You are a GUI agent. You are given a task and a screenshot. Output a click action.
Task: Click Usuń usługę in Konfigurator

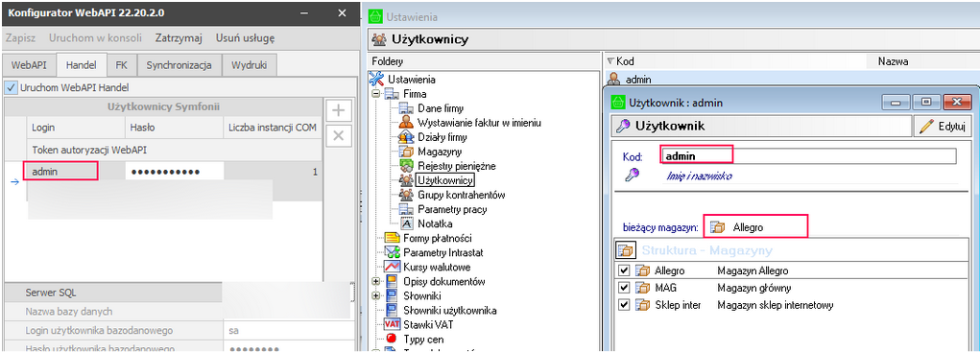(245, 38)
